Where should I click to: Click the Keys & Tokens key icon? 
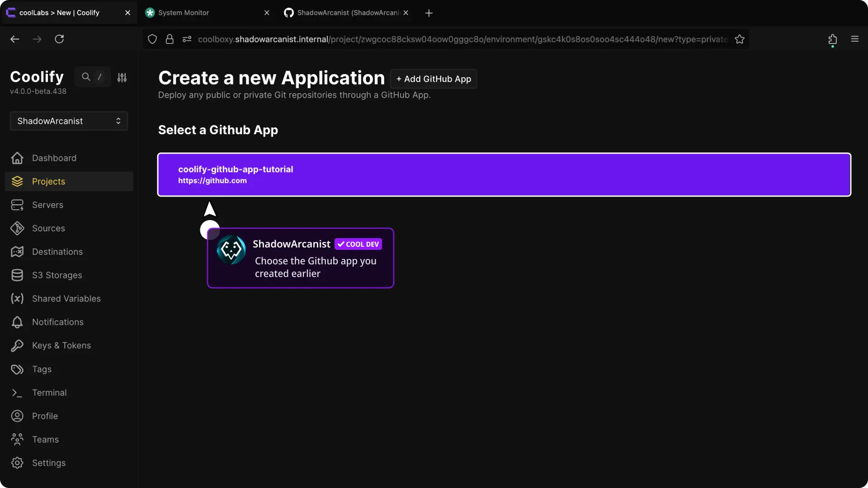(17, 346)
